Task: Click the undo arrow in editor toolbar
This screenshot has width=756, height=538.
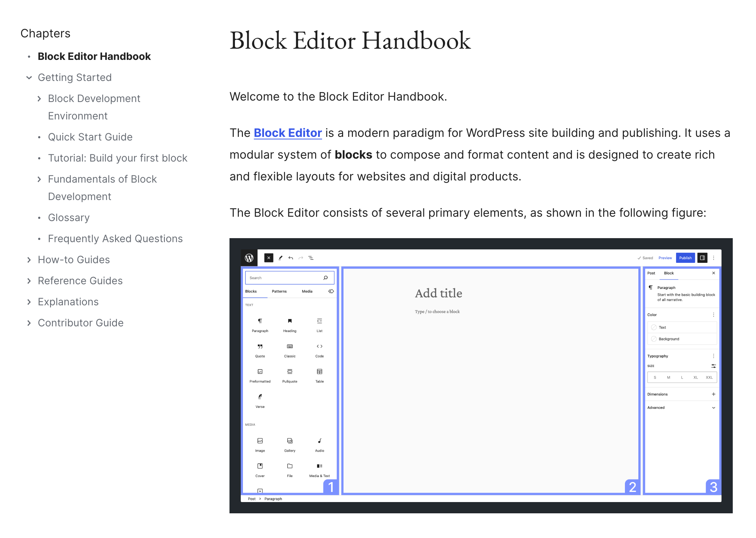Action: 290,258
